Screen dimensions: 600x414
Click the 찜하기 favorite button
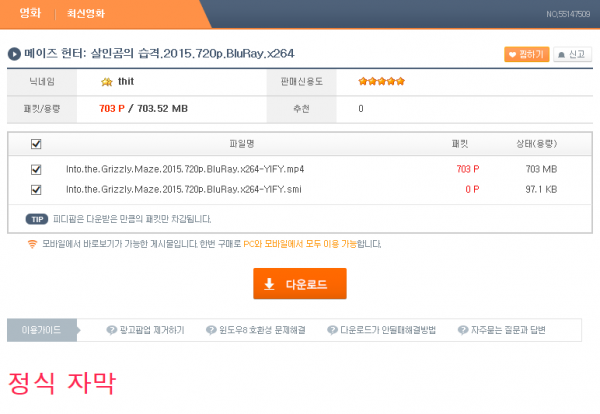(x=526, y=54)
